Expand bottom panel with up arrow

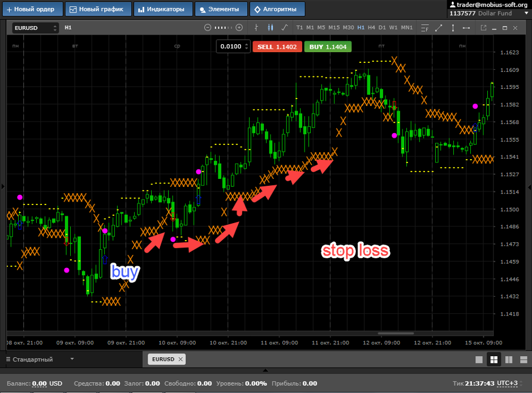coord(265,370)
